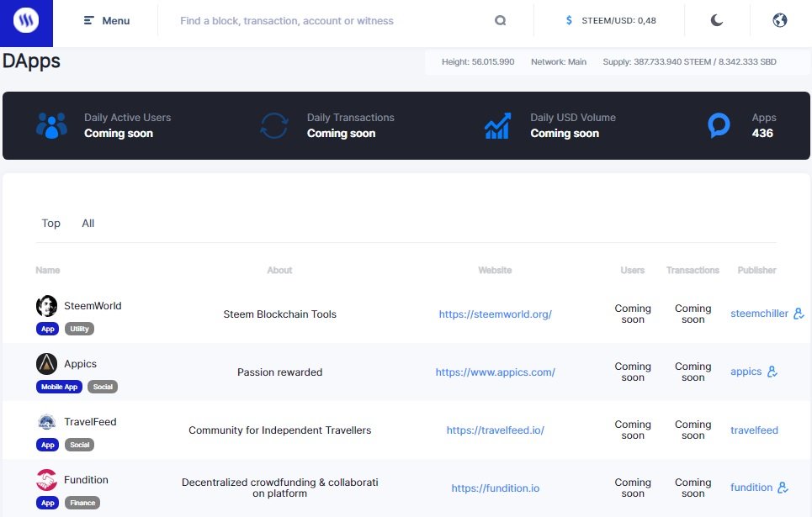The height and width of the screenshot is (517, 812).
Task: Click the Name column header
Action: (x=48, y=270)
